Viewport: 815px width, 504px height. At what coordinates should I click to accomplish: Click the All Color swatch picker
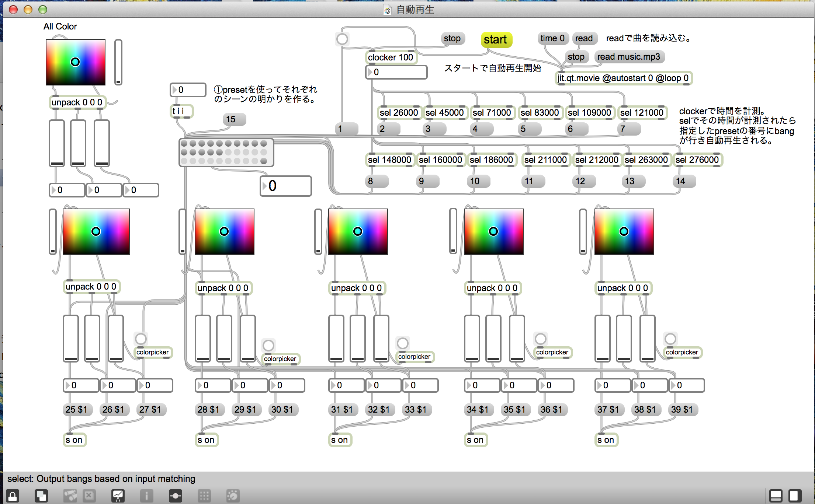(76, 62)
